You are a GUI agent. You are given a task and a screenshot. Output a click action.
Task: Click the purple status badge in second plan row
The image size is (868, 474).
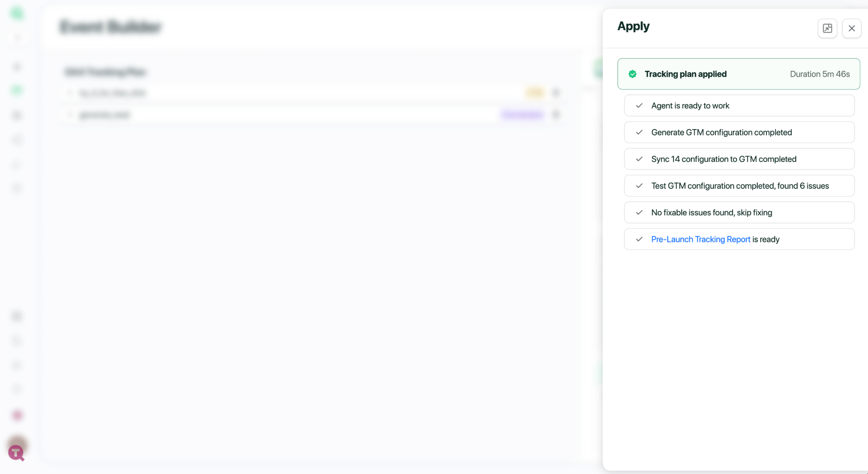522,115
